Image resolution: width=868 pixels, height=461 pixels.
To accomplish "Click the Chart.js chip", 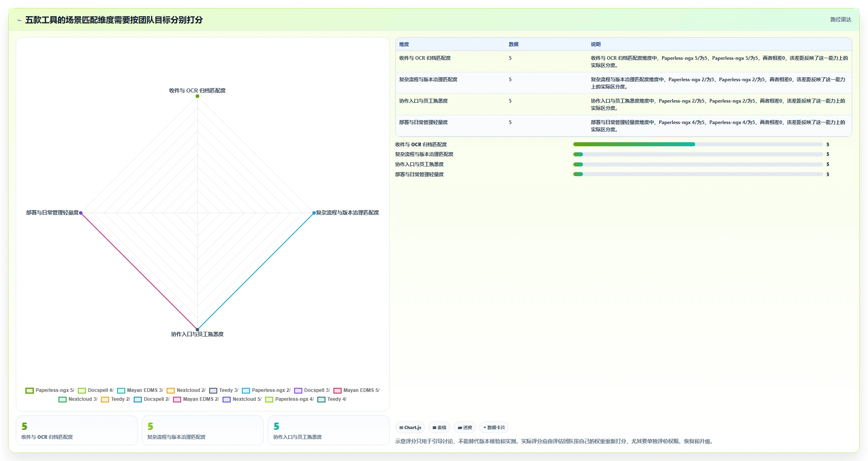I will 410,427.
